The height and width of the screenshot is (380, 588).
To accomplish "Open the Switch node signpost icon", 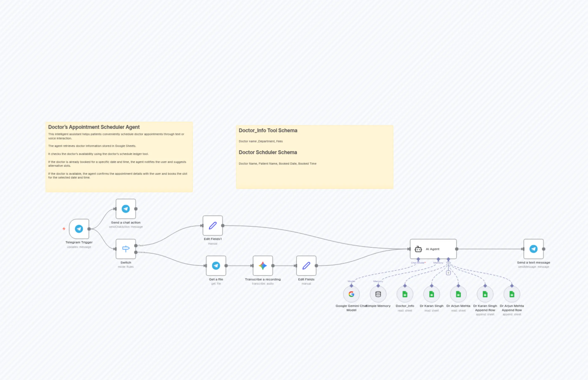I will tap(126, 249).
